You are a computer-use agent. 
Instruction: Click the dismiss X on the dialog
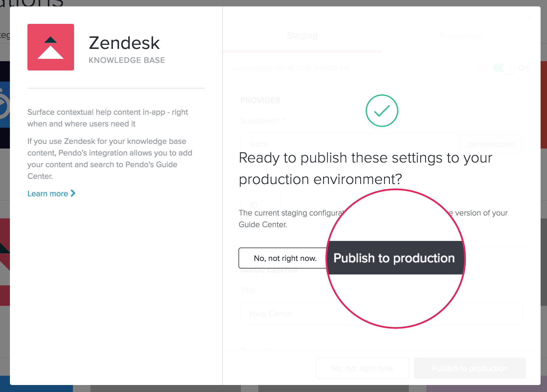529,18
